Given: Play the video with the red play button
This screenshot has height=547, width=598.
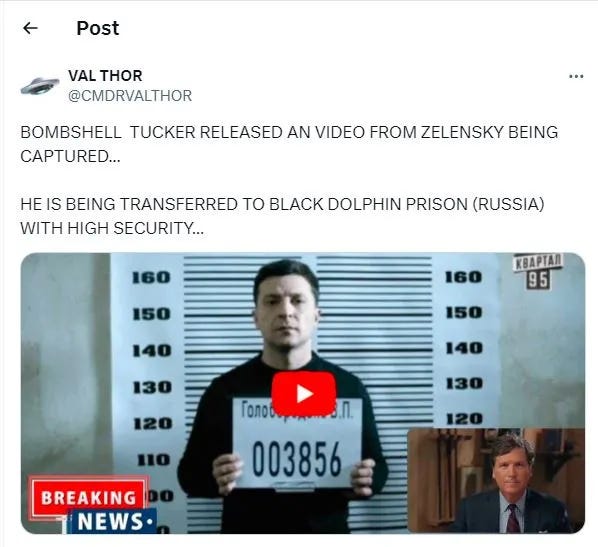Looking at the screenshot, I should pyautogui.click(x=304, y=394).
